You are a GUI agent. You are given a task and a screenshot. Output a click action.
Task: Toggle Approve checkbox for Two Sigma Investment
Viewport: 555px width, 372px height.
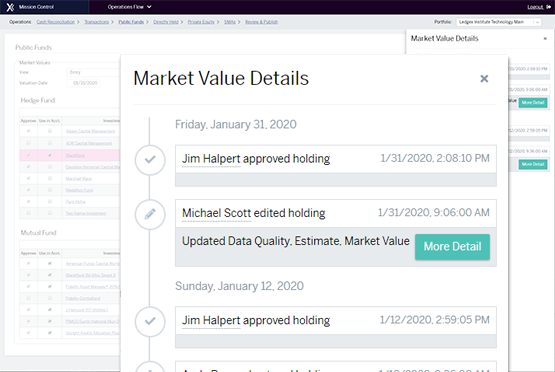(28, 213)
